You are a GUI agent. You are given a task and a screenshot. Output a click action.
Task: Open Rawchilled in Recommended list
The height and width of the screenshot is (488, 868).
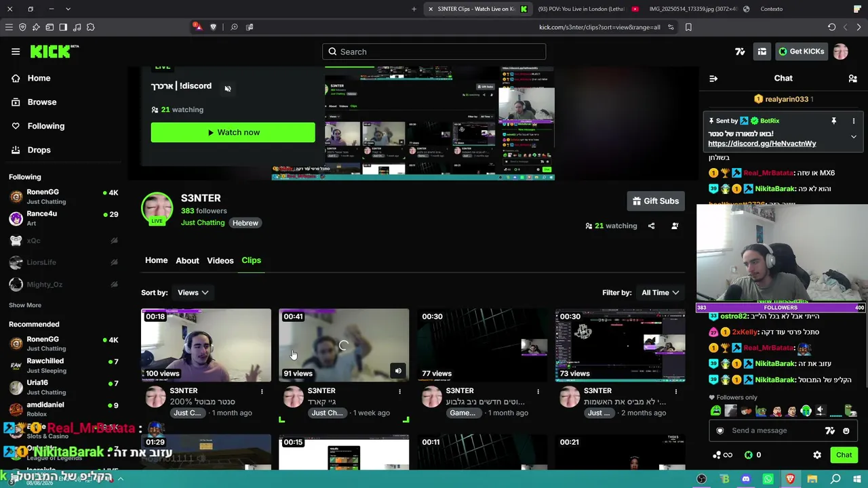(64, 365)
